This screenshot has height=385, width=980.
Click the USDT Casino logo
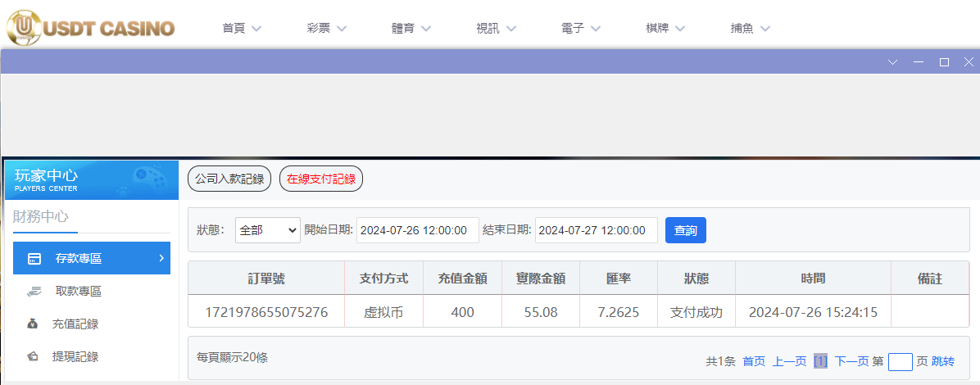click(90, 27)
